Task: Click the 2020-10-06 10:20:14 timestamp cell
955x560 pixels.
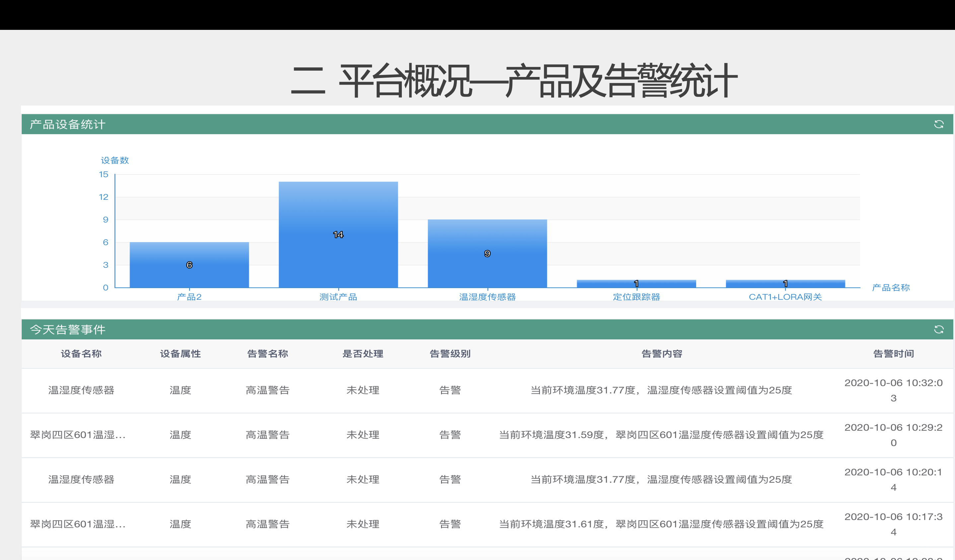Action: coord(893,479)
